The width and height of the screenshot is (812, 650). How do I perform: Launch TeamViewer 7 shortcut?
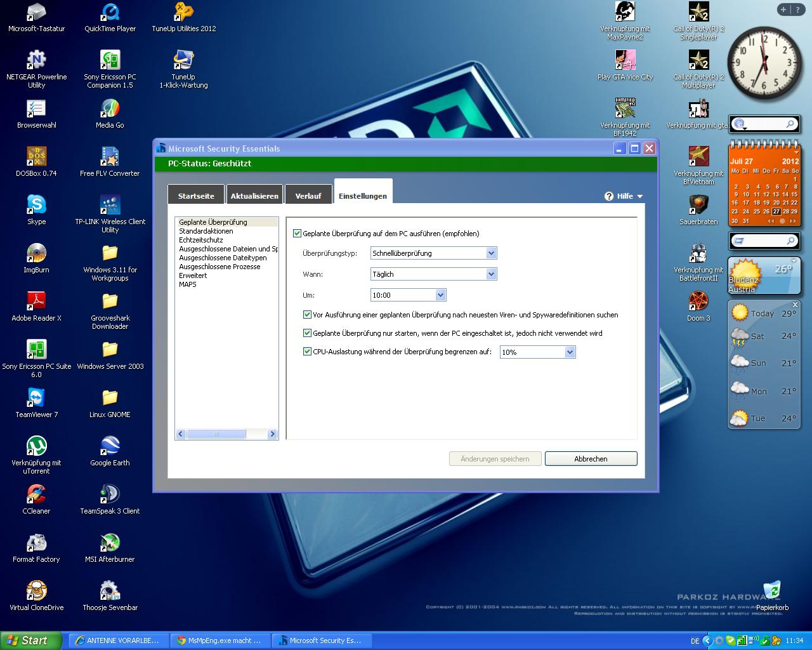tap(36, 398)
